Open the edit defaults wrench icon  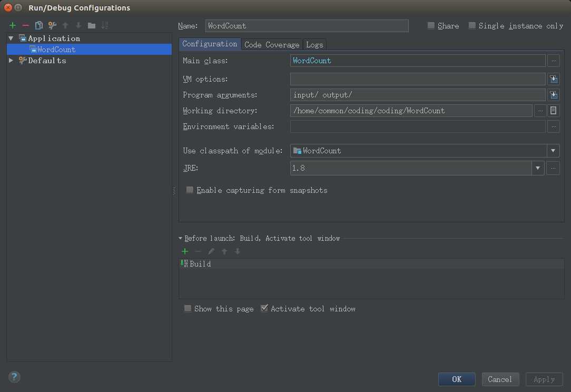pos(52,25)
